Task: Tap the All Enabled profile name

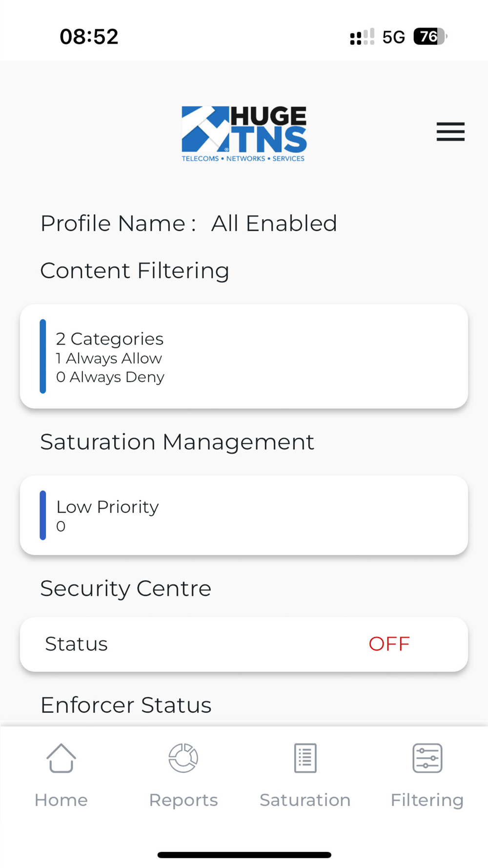Action: coord(274,224)
